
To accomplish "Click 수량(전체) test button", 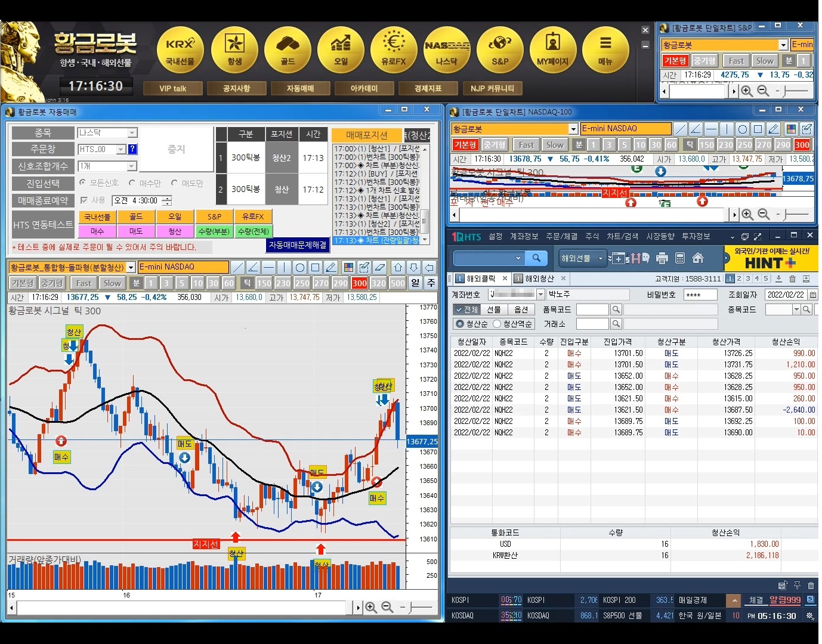I will coord(254,231).
